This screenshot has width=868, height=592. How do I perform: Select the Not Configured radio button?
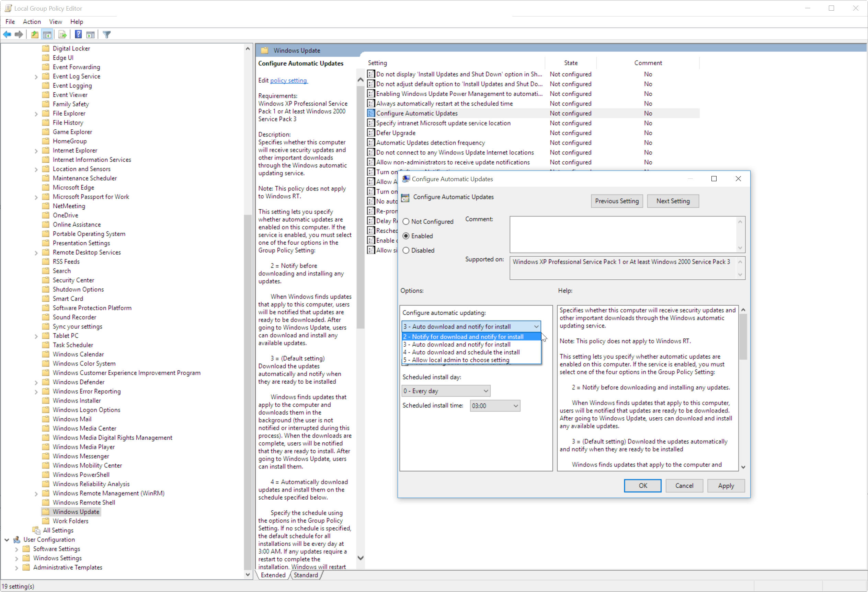click(406, 220)
